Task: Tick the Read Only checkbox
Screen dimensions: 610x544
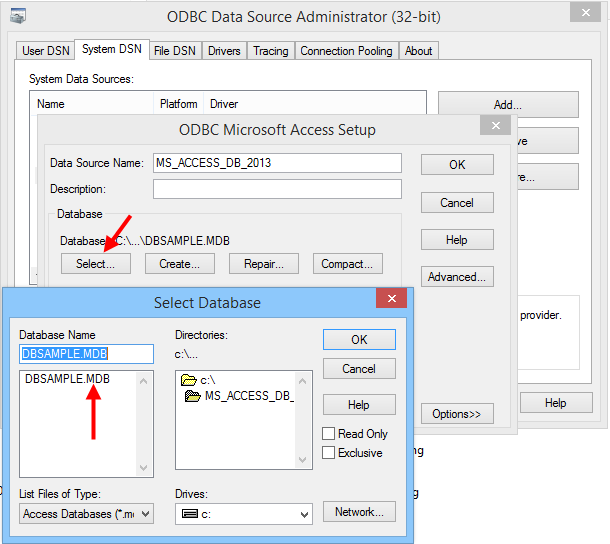Action: pos(328,433)
